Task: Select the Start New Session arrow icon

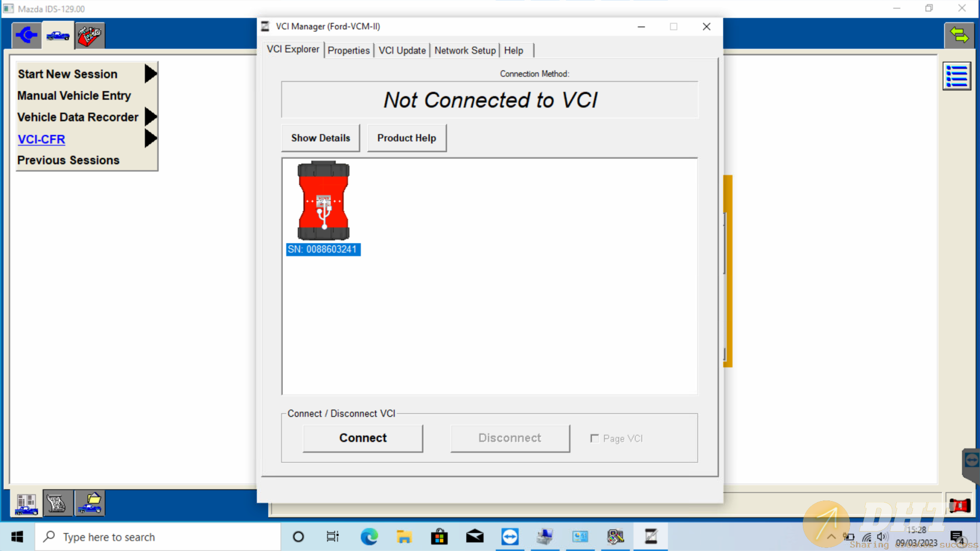Action: pyautogui.click(x=150, y=73)
